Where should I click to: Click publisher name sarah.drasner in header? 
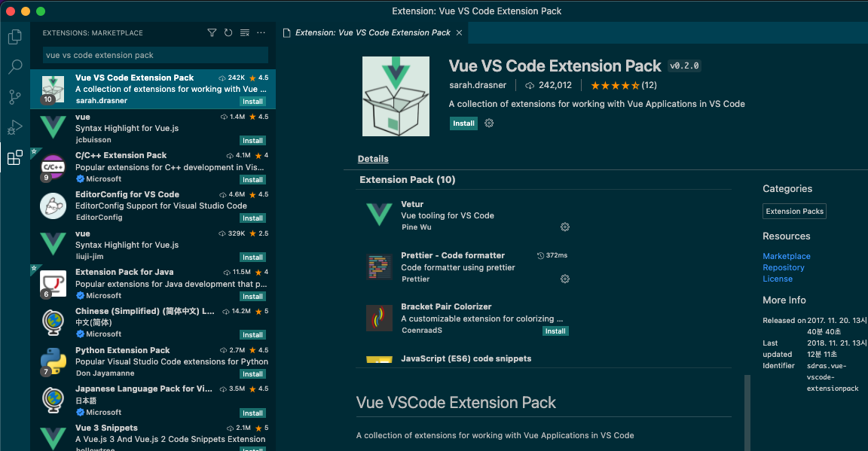pyautogui.click(x=478, y=85)
